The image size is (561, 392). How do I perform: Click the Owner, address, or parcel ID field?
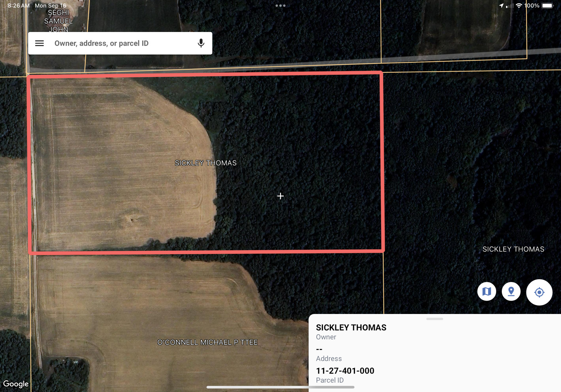click(x=120, y=43)
